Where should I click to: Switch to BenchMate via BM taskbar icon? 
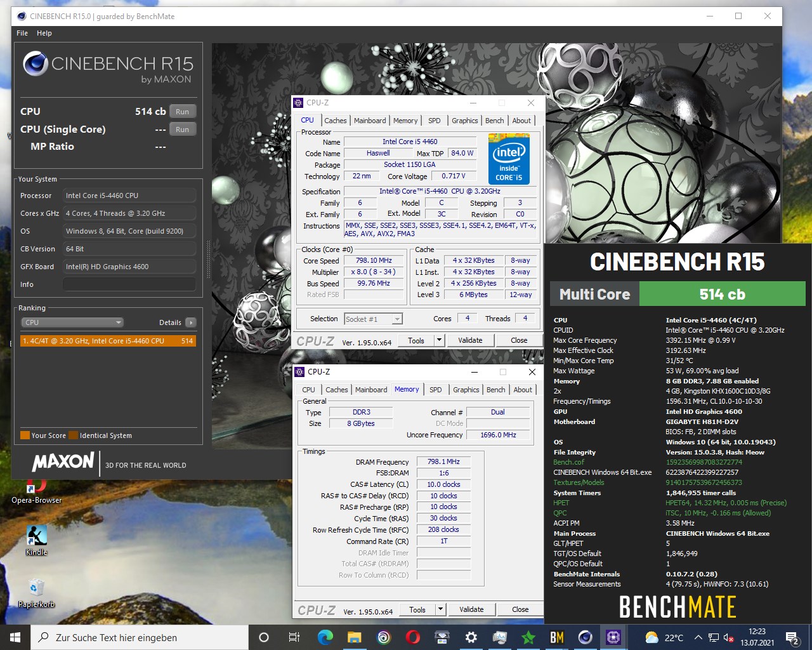[557, 637]
